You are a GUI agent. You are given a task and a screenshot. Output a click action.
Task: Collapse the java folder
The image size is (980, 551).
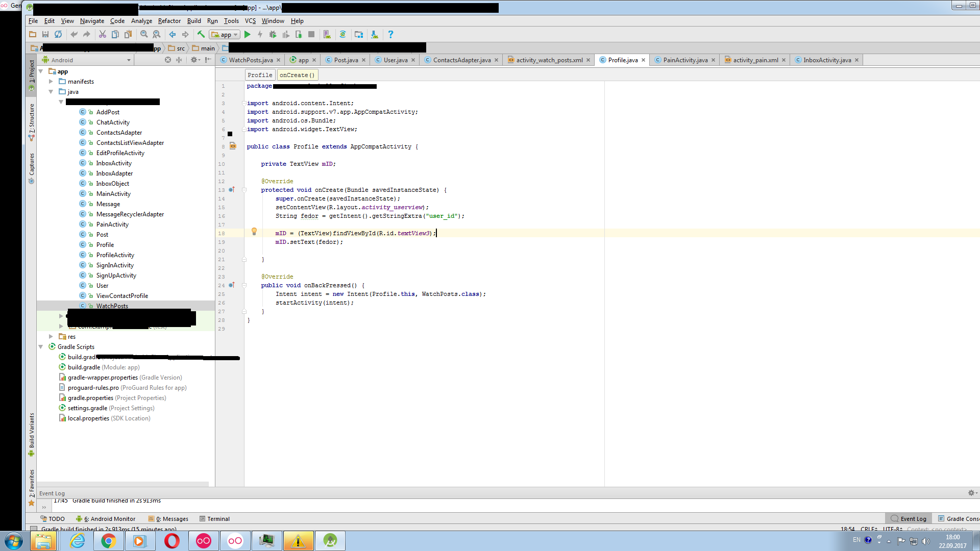coord(51,92)
